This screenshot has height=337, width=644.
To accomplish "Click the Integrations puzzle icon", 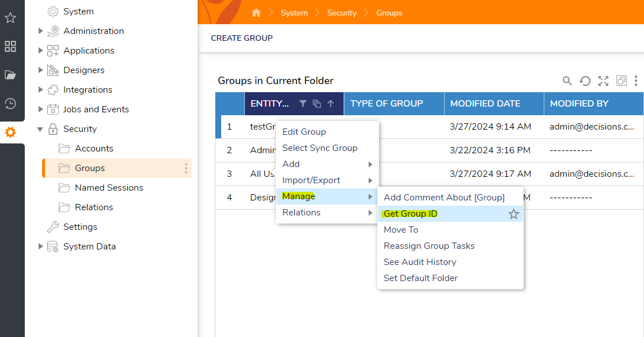I will [53, 90].
